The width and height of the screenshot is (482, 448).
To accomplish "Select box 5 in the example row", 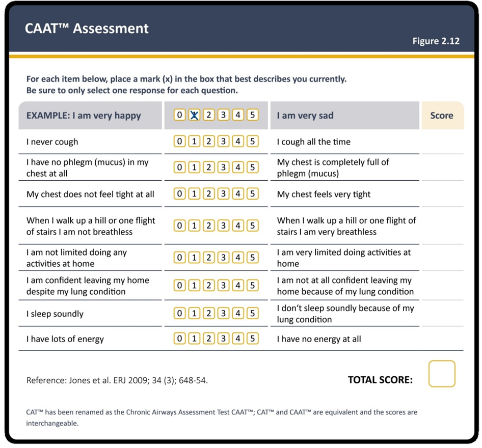I will (252, 115).
